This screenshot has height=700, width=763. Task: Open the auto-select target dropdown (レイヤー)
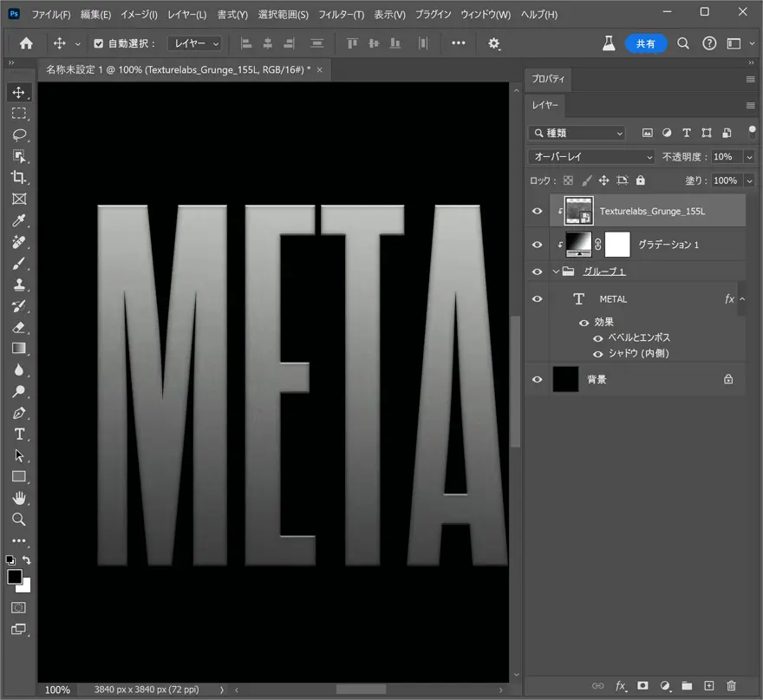(x=194, y=44)
